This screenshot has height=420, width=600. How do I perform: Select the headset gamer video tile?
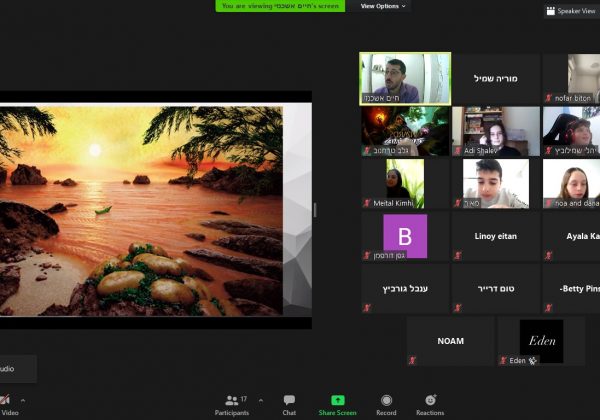tap(571, 131)
